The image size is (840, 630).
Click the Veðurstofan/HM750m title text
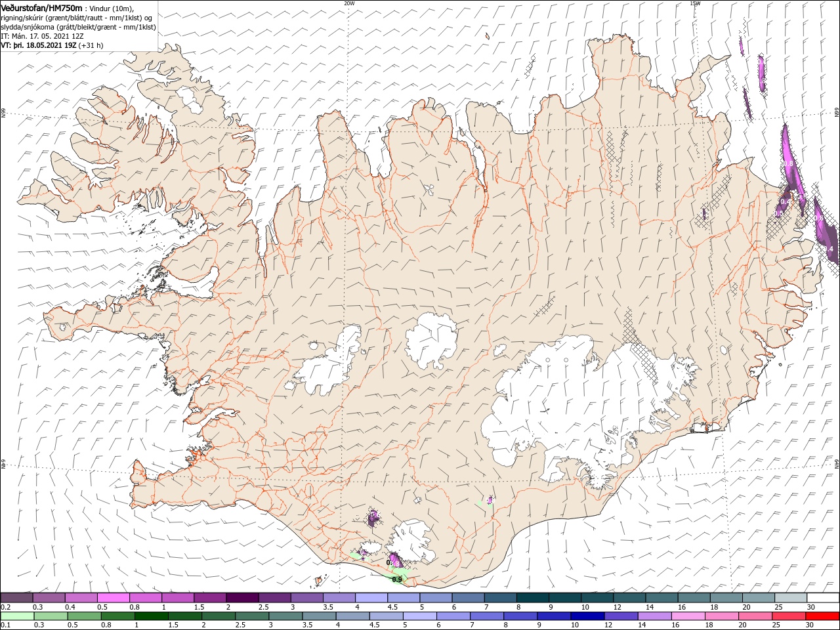(x=42, y=7)
